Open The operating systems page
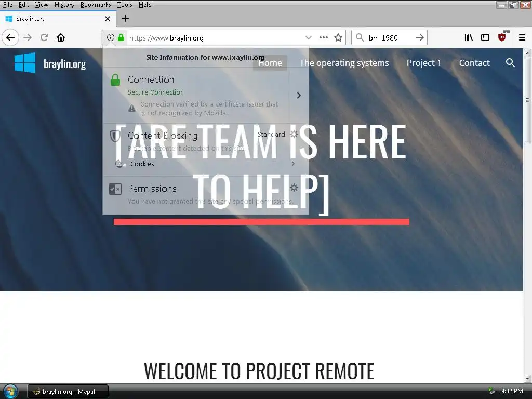The image size is (532, 399). [344, 63]
